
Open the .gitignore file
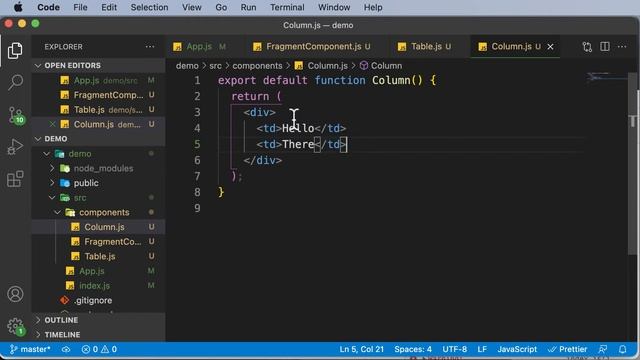98,300
